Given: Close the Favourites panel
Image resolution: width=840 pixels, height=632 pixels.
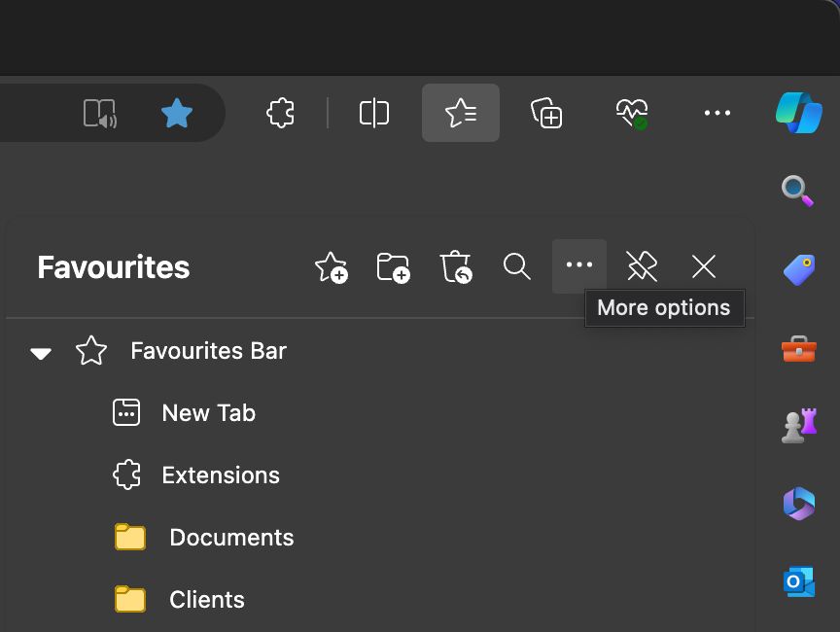Looking at the screenshot, I should coord(703,266).
